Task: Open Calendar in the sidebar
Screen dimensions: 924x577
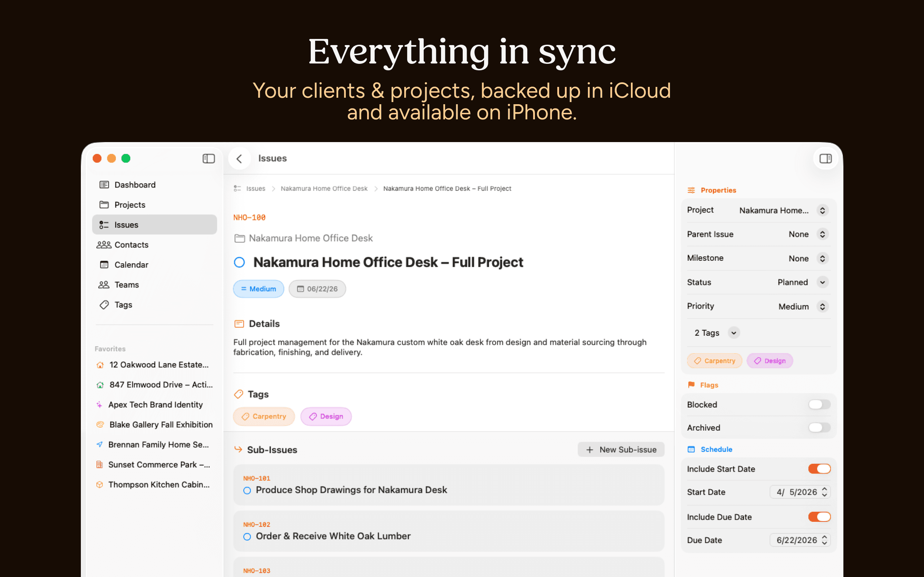Action: pos(131,265)
